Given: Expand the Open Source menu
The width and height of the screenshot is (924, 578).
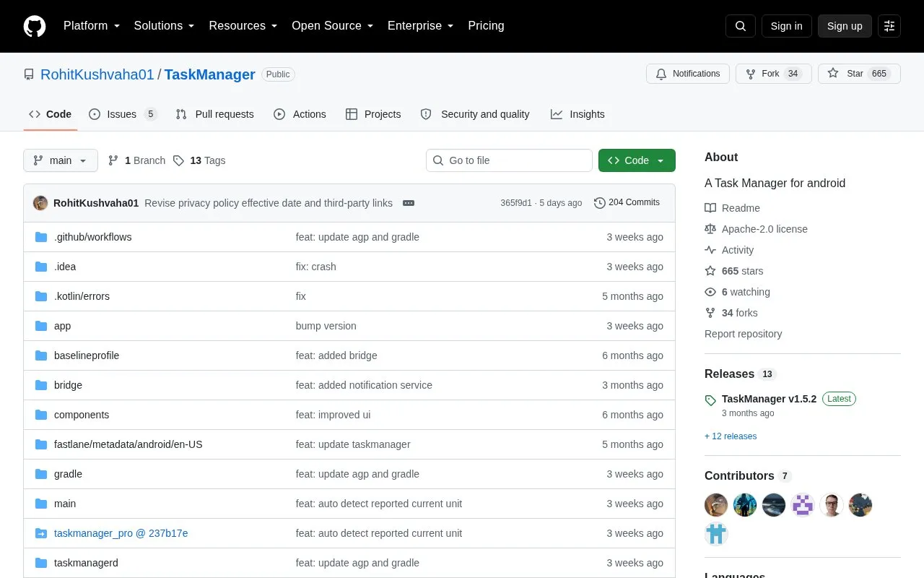Looking at the screenshot, I should click(x=332, y=26).
